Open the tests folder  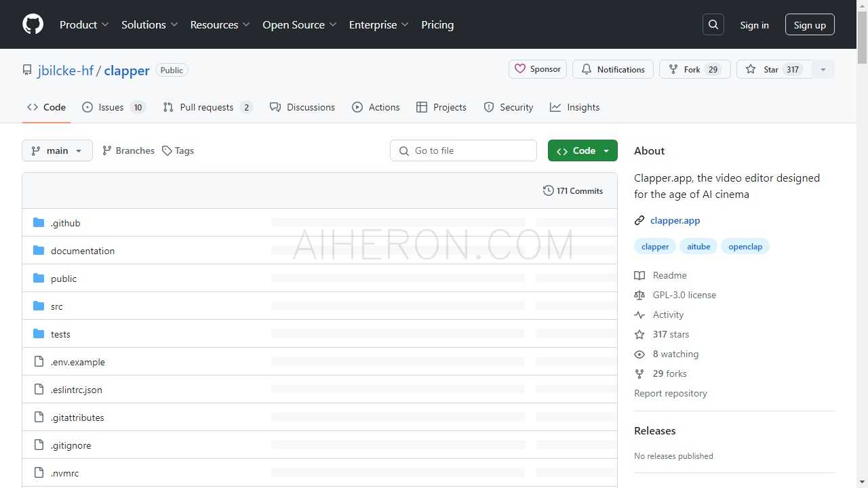(60, 334)
